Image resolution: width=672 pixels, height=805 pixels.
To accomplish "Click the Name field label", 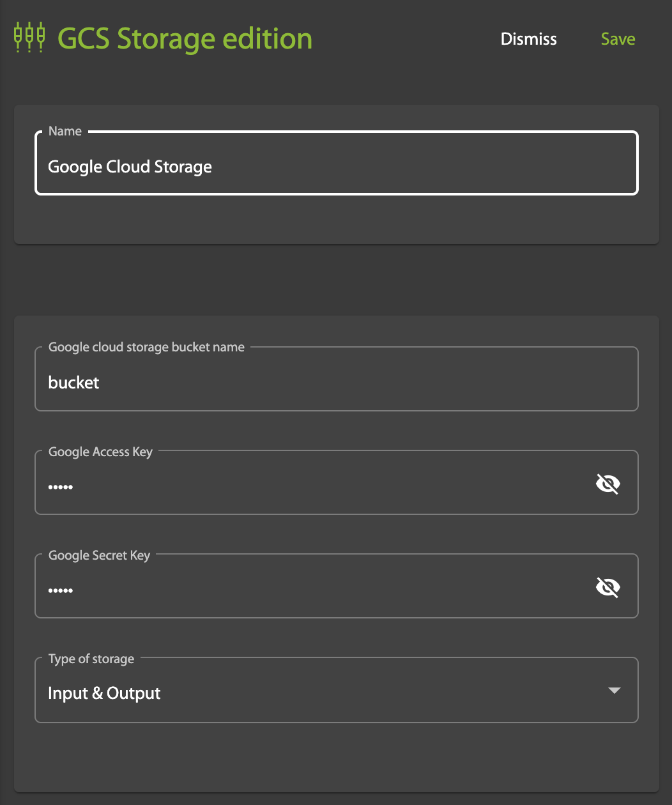I will (x=65, y=131).
